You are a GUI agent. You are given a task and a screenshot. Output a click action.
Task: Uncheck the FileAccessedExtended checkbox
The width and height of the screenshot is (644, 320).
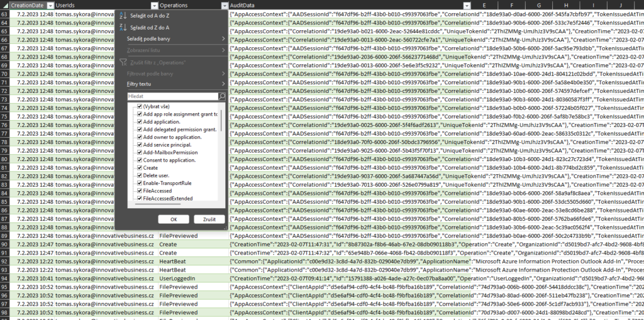click(x=140, y=199)
